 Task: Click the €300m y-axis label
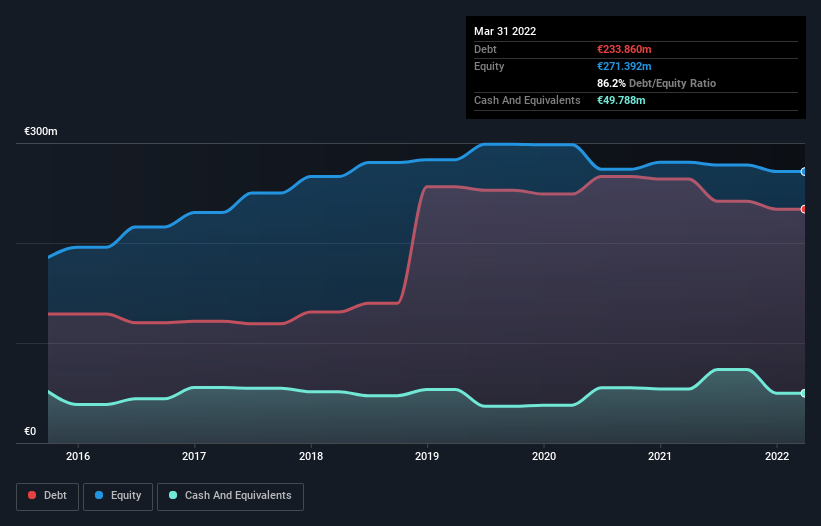tap(41, 131)
